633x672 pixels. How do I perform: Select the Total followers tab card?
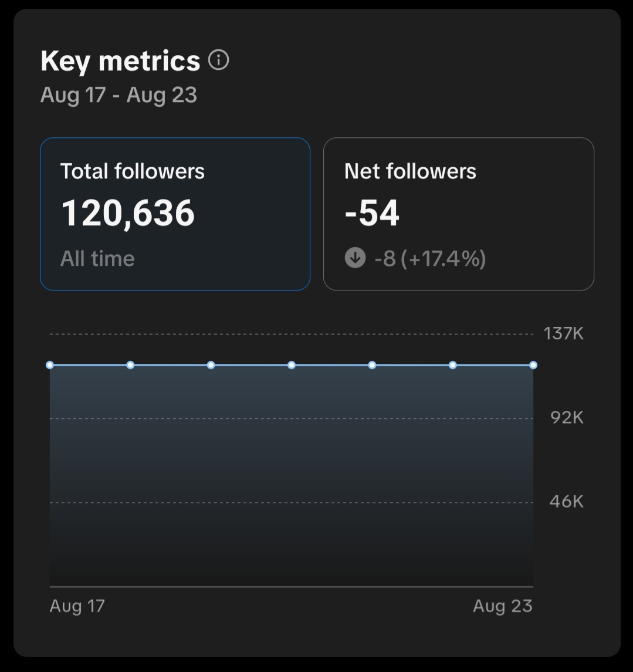(175, 214)
